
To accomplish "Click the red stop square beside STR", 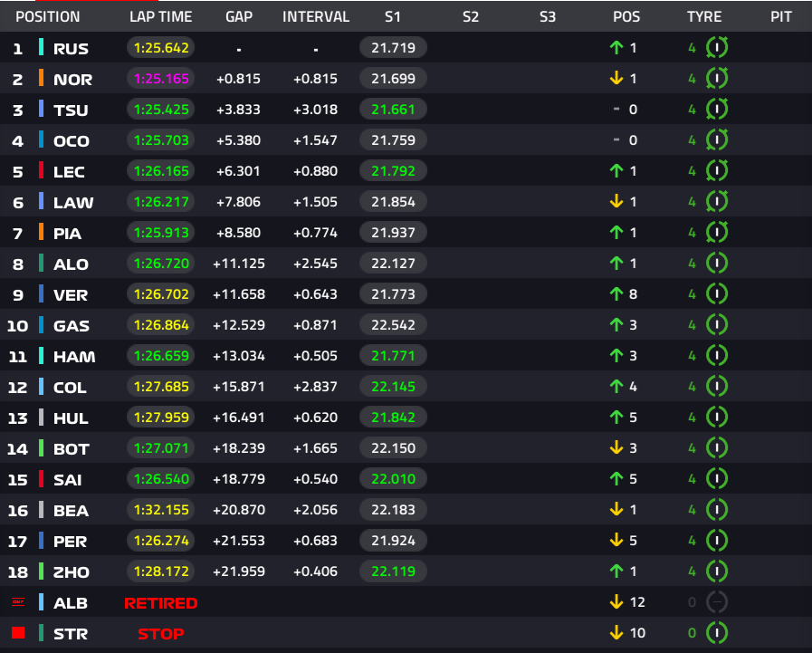I will (18, 633).
